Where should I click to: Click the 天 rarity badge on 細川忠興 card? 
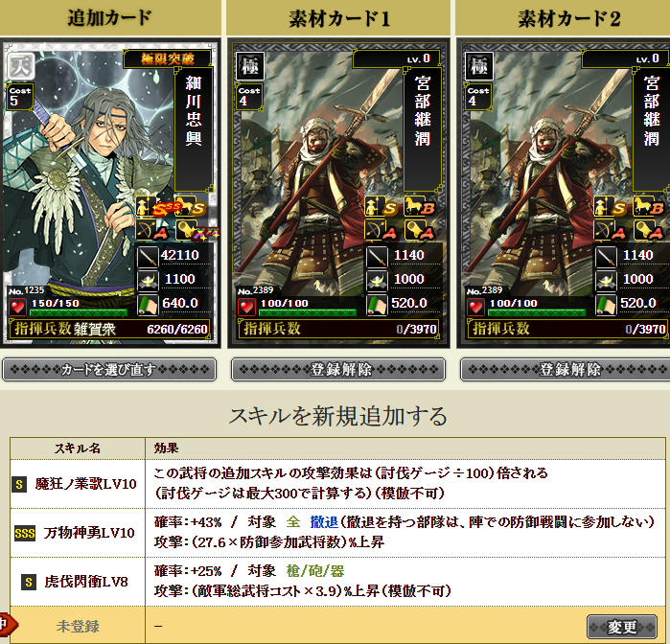tap(21, 65)
